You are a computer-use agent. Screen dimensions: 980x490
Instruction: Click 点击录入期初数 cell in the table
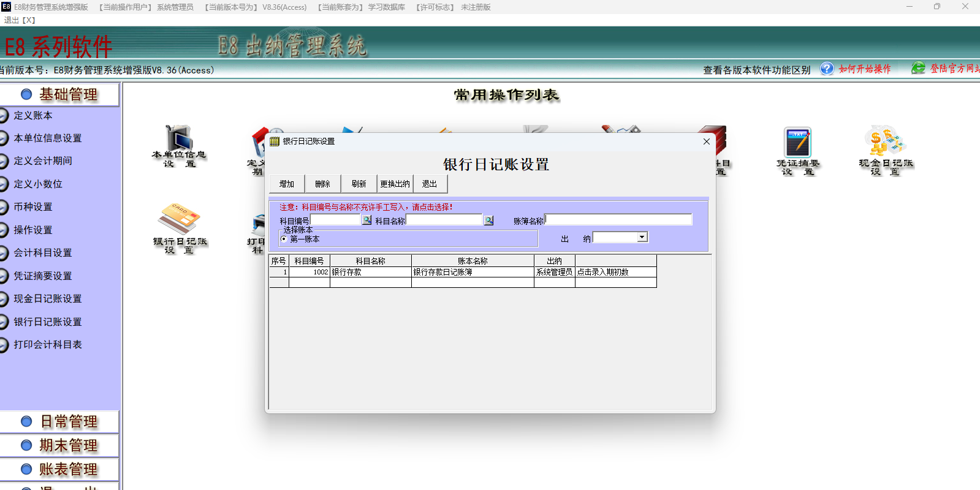tap(615, 272)
